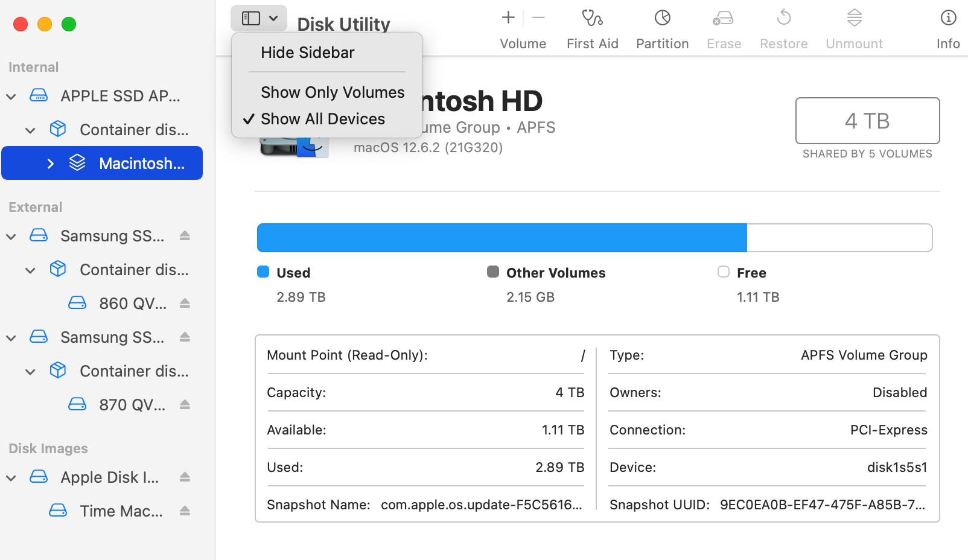Collapse container under first Samsung SSD

coord(30,270)
